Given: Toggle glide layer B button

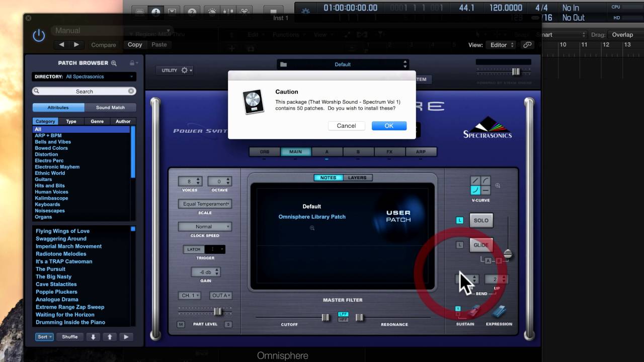Looking at the screenshot, I should point(499,260).
